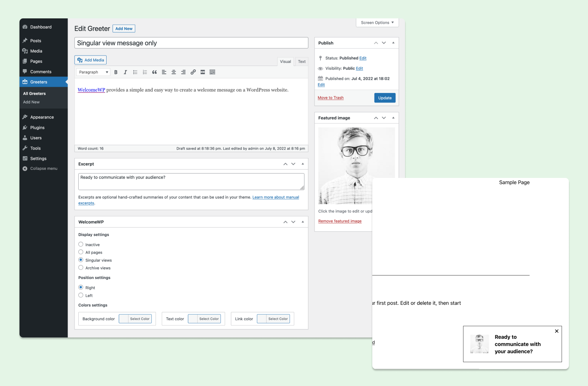Expand Screen Options panel
This screenshot has width=588, height=386.
377,22
